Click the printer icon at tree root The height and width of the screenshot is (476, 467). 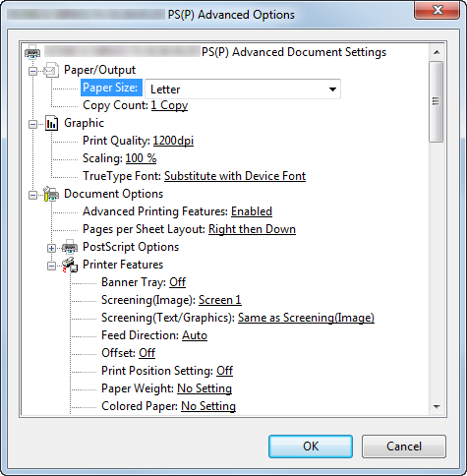point(32,52)
